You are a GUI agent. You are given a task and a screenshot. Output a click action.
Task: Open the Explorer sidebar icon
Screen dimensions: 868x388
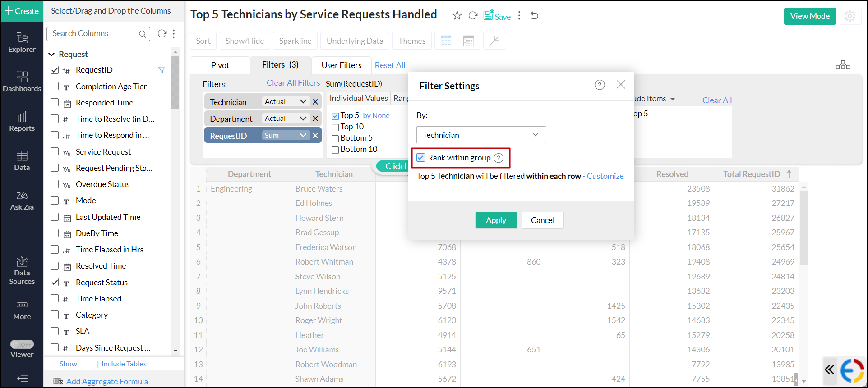click(x=22, y=42)
